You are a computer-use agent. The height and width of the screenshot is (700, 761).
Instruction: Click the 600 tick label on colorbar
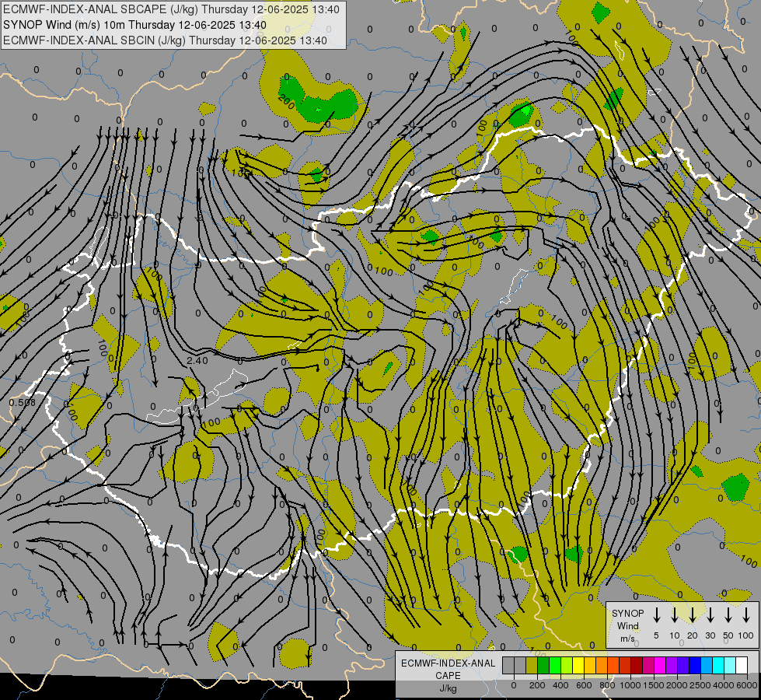coord(584,685)
